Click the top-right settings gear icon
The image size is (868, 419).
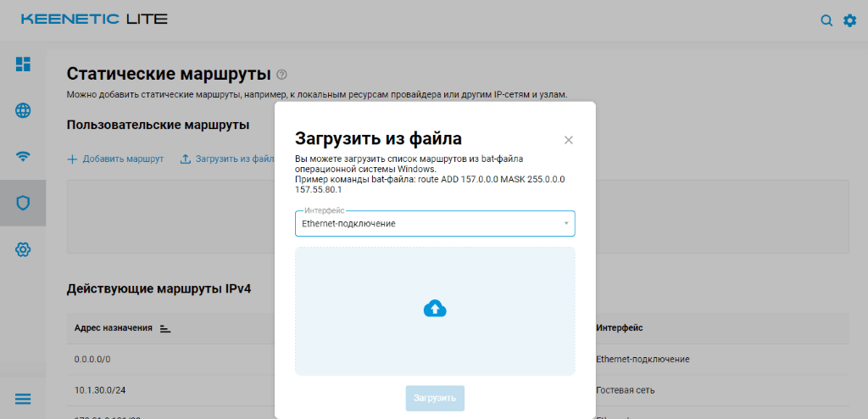coord(849,20)
